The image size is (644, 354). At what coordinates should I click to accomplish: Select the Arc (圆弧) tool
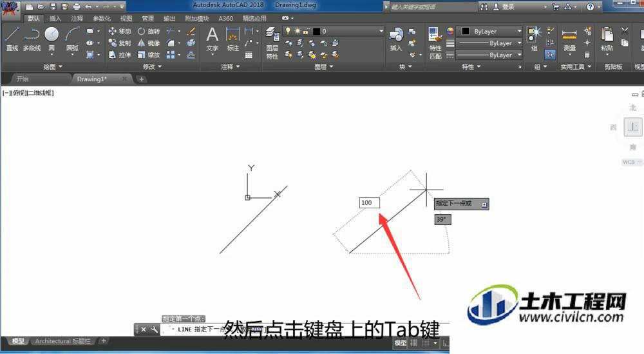pyautogui.click(x=72, y=39)
